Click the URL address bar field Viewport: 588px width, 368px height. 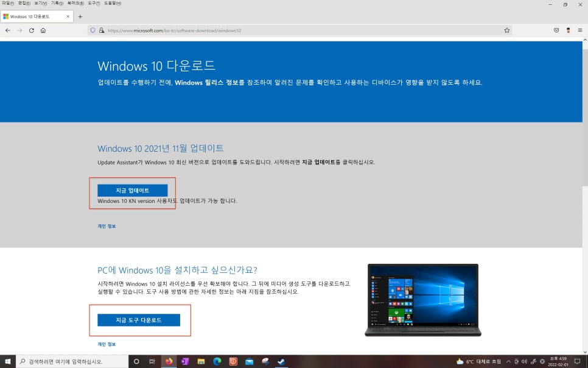click(300, 30)
